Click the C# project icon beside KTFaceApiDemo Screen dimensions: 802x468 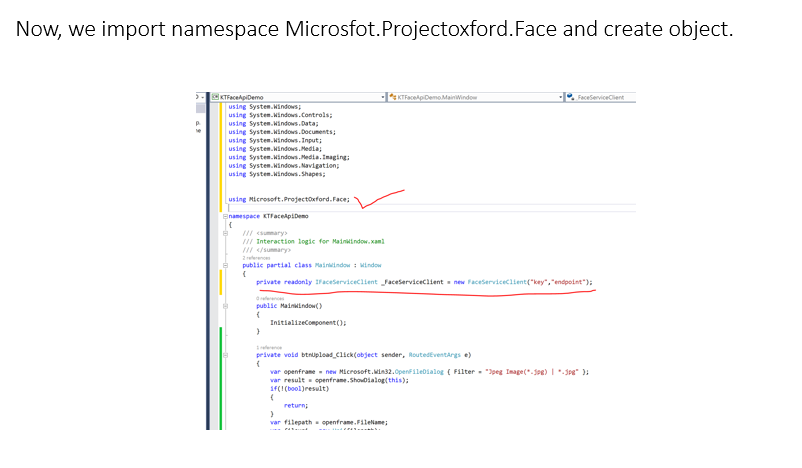point(215,97)
